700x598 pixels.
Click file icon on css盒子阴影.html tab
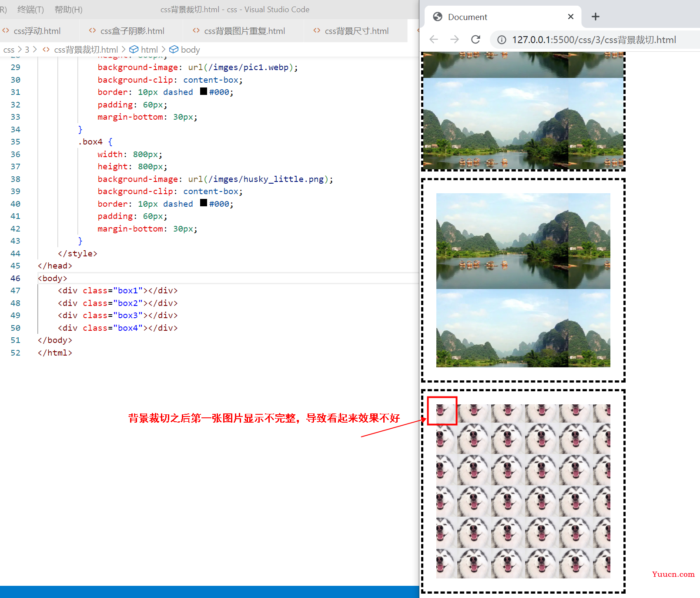pos(92,30)
